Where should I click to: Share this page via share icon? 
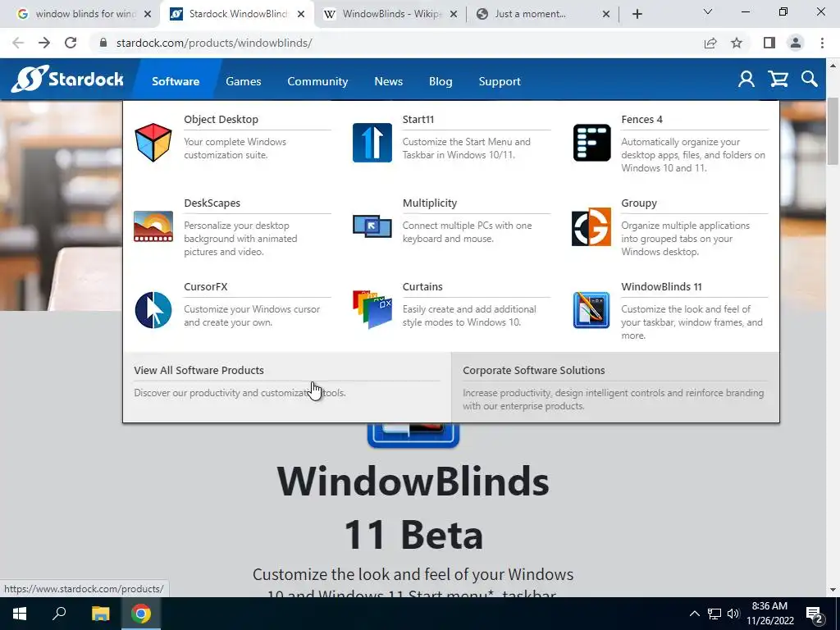pyautogui.click(x=710, y=43)
